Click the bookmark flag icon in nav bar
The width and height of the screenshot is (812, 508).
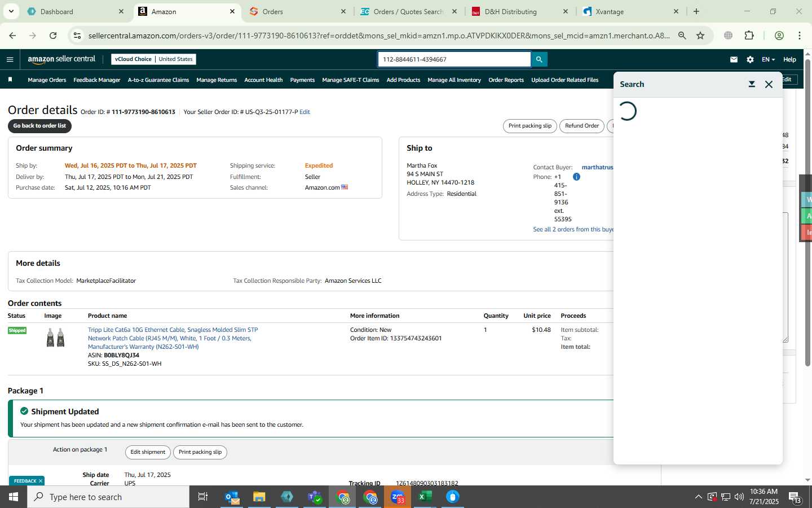click(10, 80)
